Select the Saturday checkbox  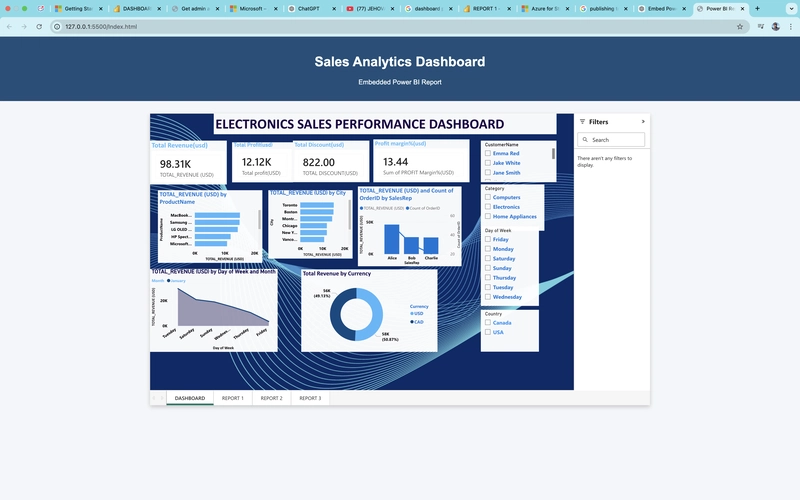tap(488, 258)
